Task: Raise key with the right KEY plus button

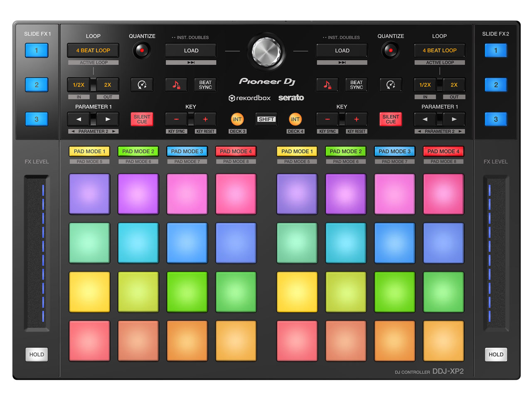Action: 356,119
